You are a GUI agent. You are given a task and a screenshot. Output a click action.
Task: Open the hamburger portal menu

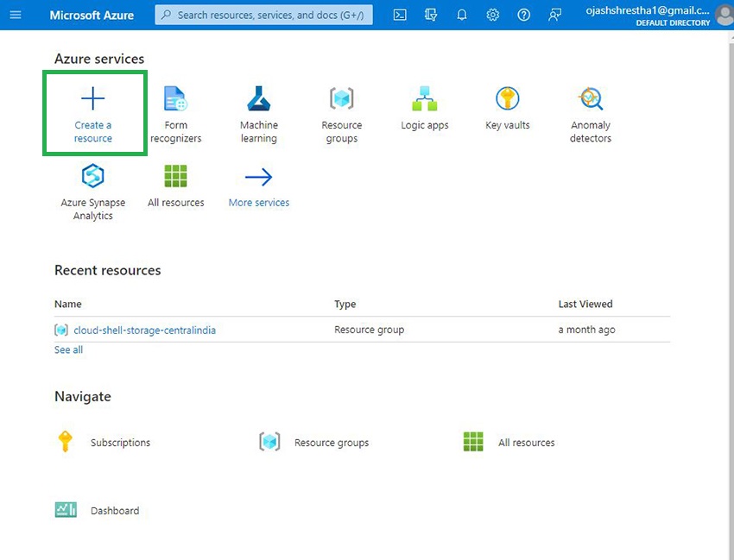coord(16,15)
